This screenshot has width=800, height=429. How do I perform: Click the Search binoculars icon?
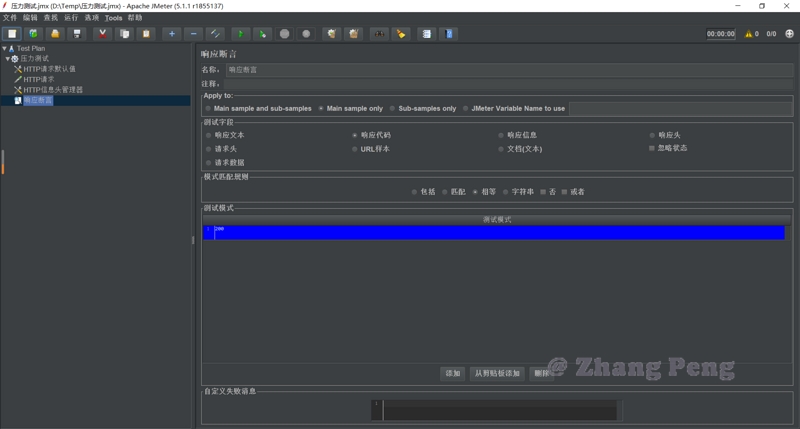click(x=379, y=34)
